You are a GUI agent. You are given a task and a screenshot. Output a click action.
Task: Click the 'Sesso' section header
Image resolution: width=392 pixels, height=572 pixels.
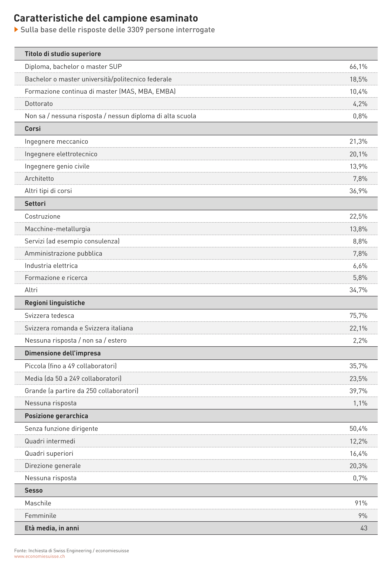[x=196, y=490]
